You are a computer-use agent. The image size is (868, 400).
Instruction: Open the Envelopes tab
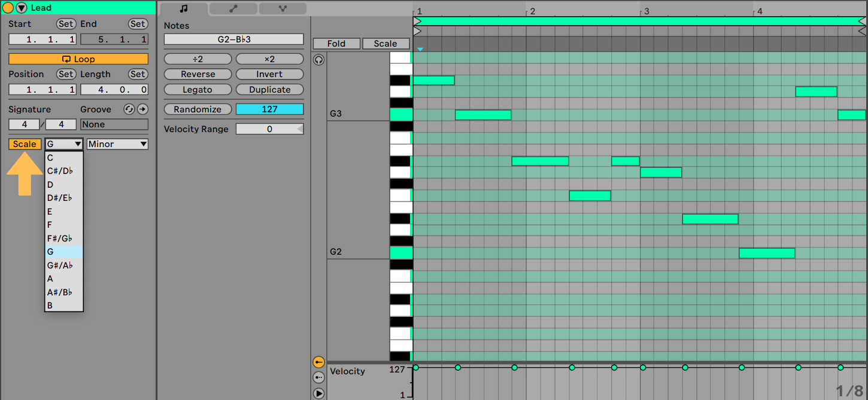pos(233,8)
